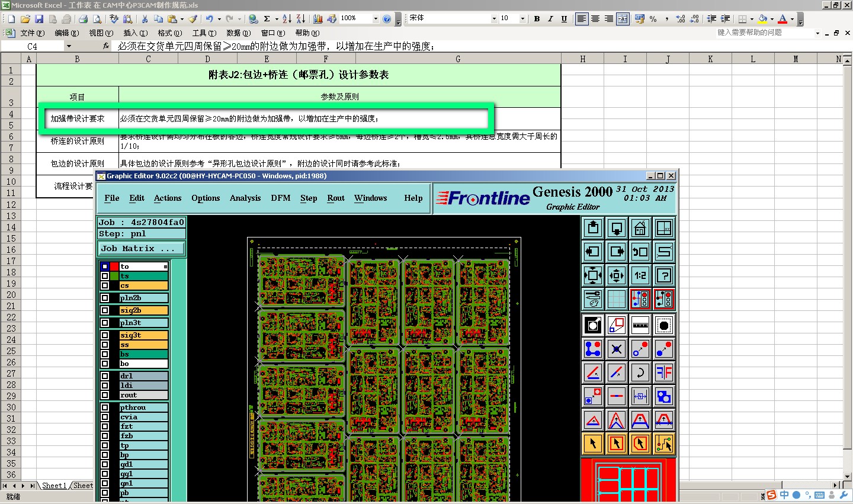853x504 pixels.
Task: Click the Format Painter brush icon
Action: click(193, 19)
